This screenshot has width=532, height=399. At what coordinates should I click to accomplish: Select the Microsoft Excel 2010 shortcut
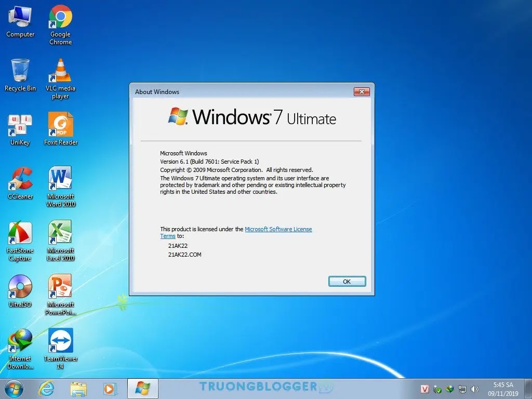coord(60,241)
